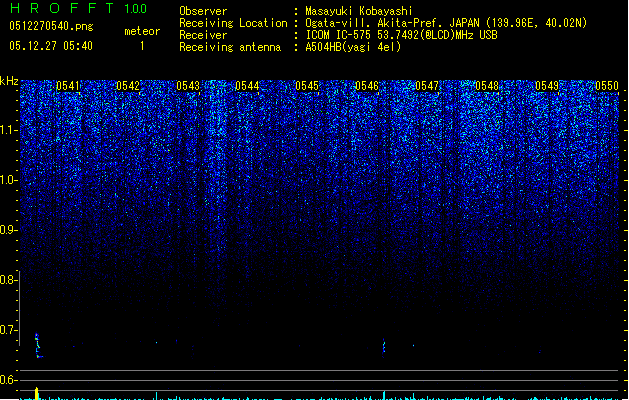Click the 0543 time marker
Viewport: 629px width, 400px height.
coord(188,86)
